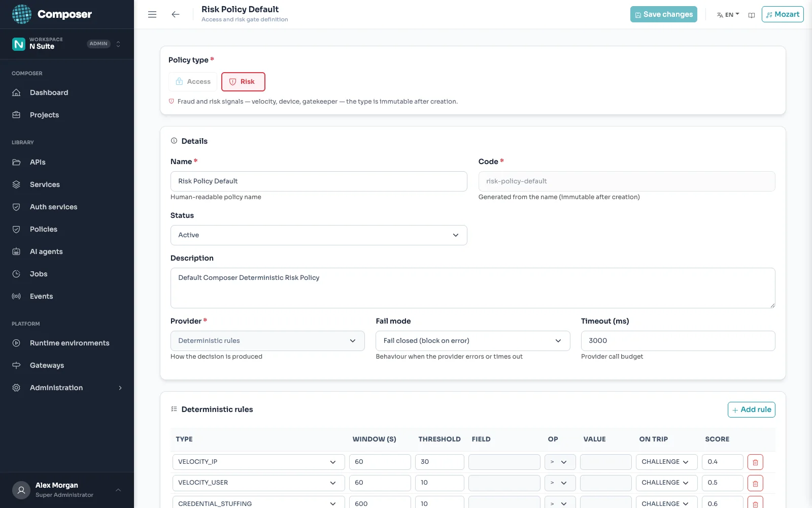Image resolution: width=812 pixels, height=508 pixels.
Task: Delete the VELOCITY_IP rule with trash icon
Action: click(x=755, y=462)
